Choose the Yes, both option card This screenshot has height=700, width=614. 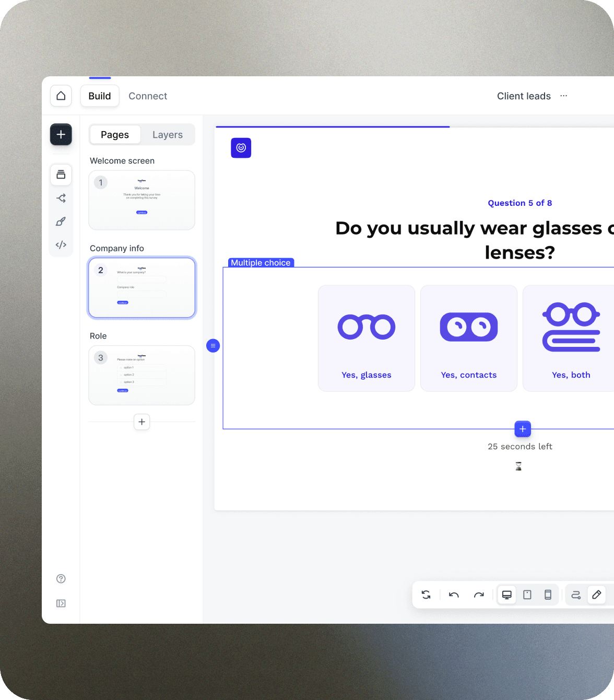569,338
